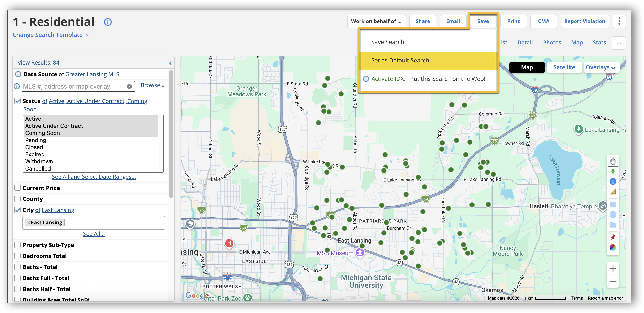Clear the MLS # search field

coord(129,87)
